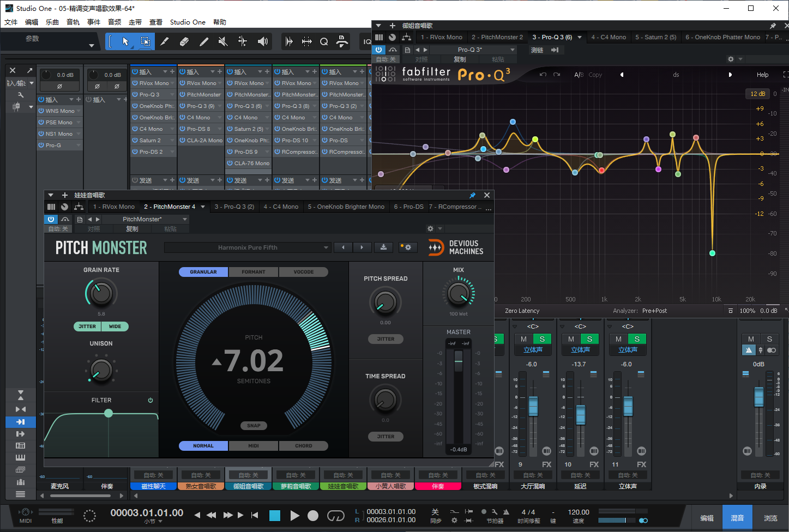
Task: Click the Help link in Pro-Q 3
Action: pyautogui.click(x=763, y=75)
